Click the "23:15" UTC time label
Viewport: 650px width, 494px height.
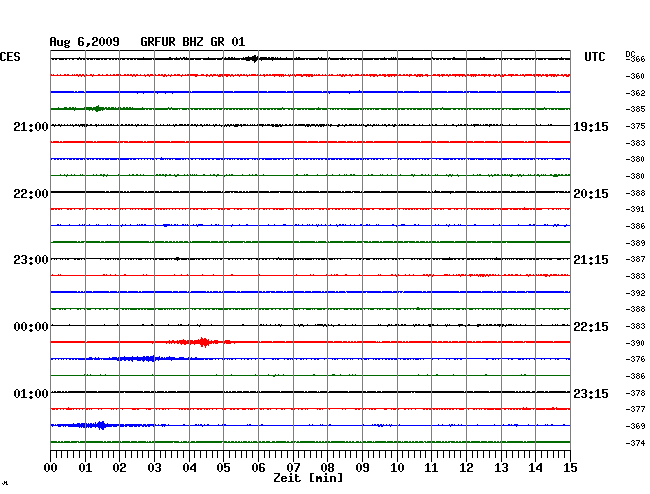coord(591,393)
